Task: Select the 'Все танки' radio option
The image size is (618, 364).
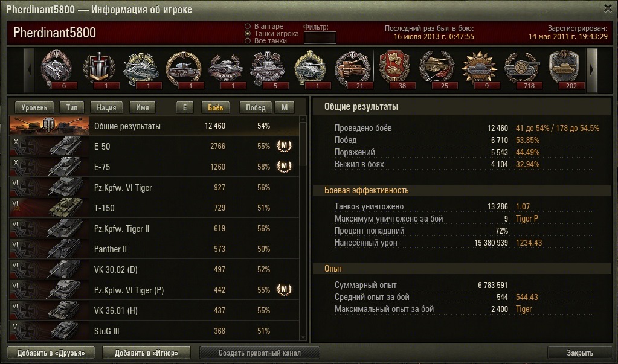Action: [248, 40]
